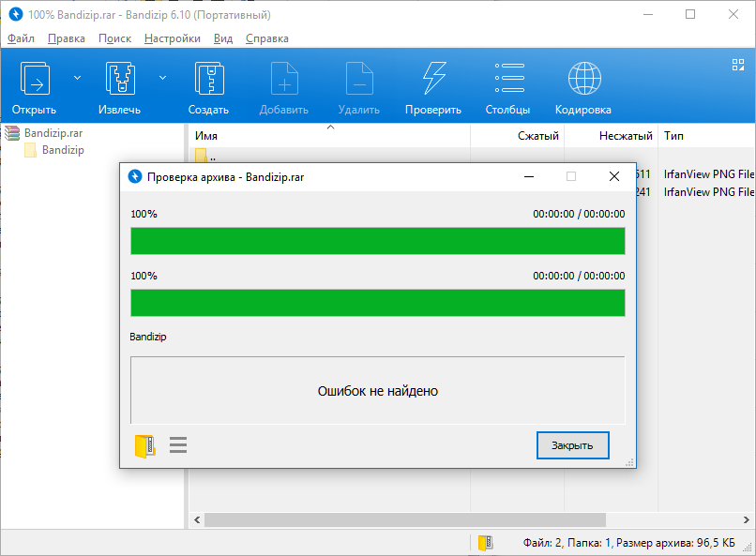This screenshot has height=556, width=756.
Task: Open the Настройки menu
Action: click(173, 38)
